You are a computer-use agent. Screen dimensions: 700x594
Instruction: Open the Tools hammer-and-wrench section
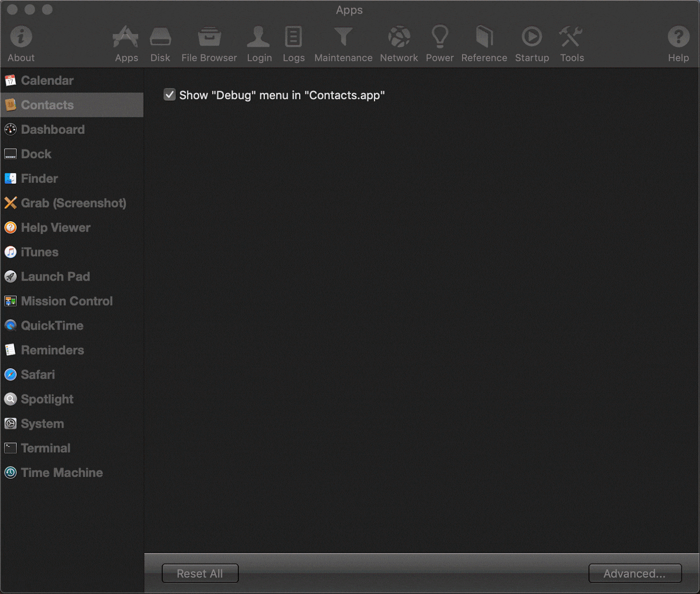point(572,44)
